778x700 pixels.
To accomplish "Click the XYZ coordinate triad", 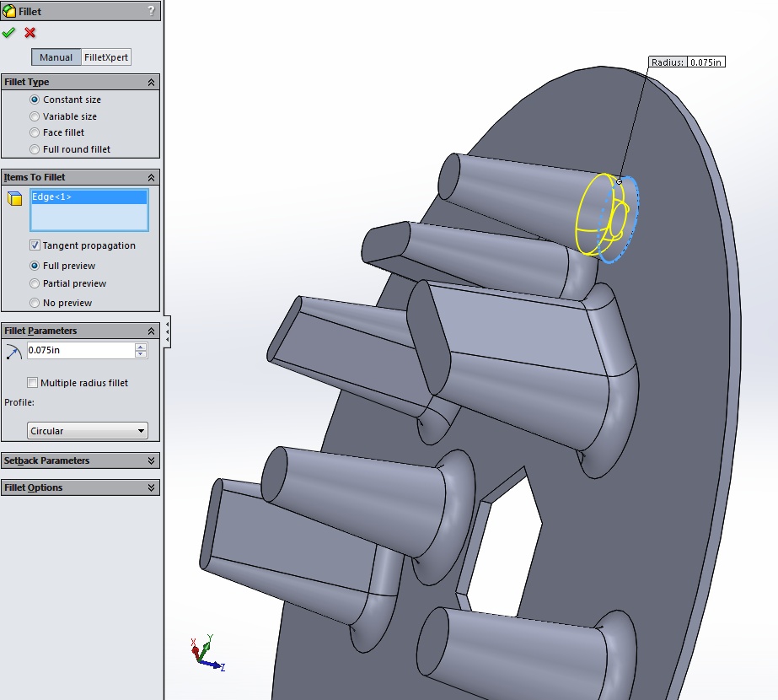I will click(208, 654).
